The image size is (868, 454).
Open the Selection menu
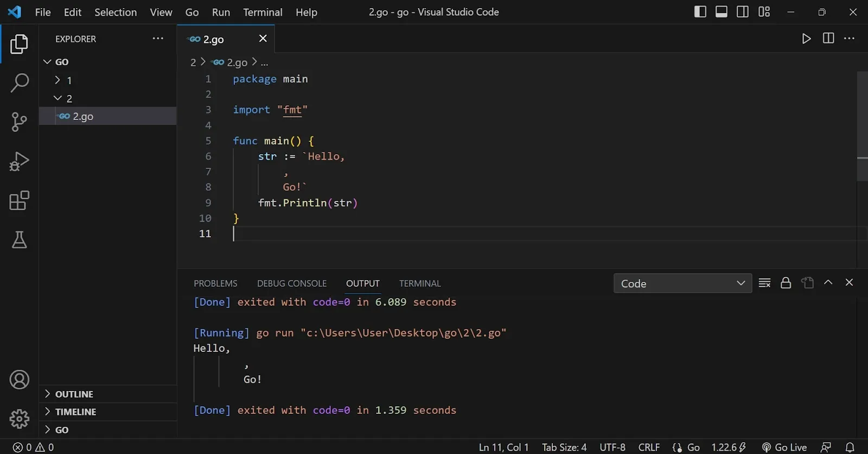click(116, 12)
